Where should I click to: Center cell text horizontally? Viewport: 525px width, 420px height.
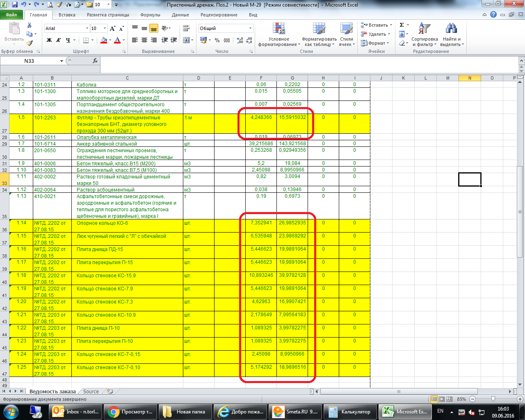(144, 40)
